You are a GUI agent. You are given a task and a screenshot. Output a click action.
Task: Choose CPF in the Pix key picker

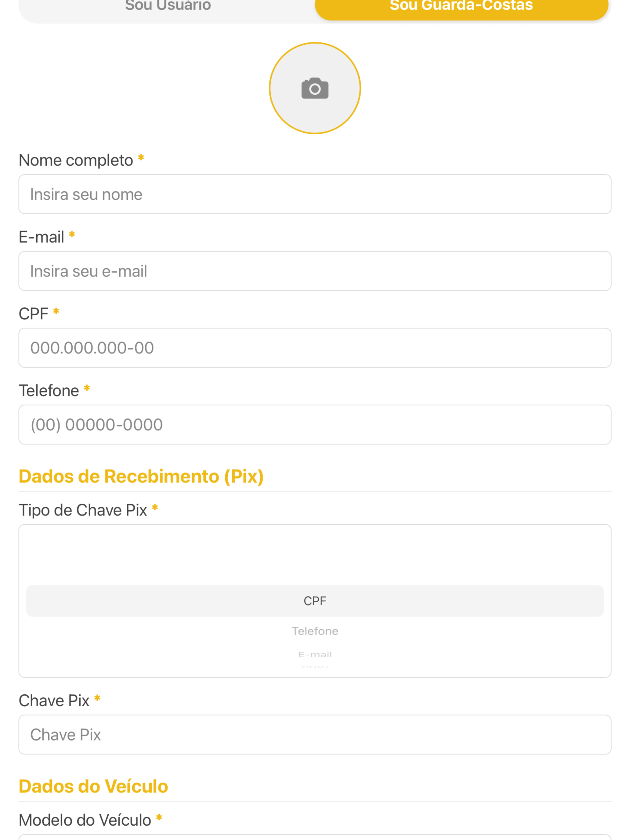315,601
